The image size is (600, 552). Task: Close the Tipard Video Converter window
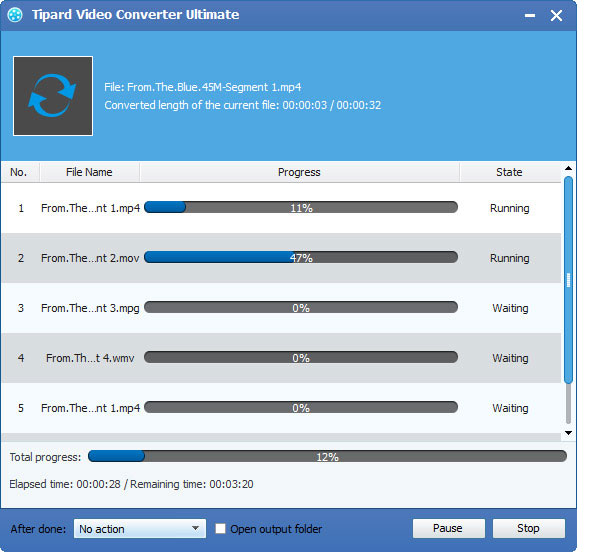click(556, 16)
